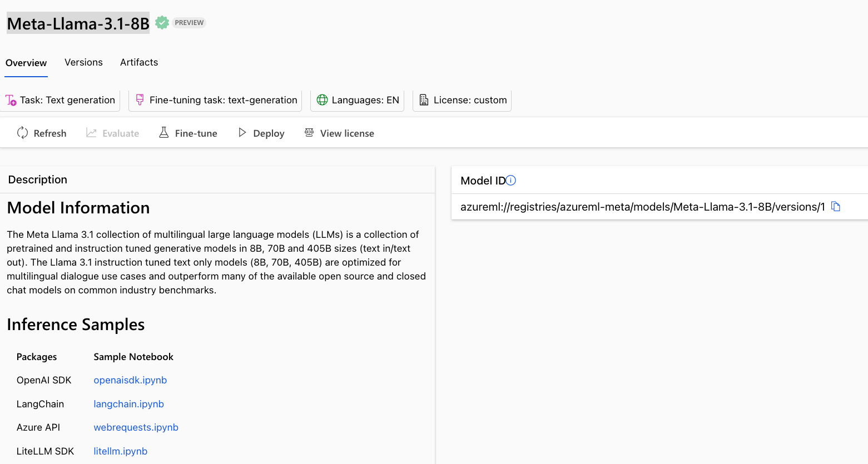
Task: Click the OpenAI SDK row label
Action: click(x=44, y=380)
